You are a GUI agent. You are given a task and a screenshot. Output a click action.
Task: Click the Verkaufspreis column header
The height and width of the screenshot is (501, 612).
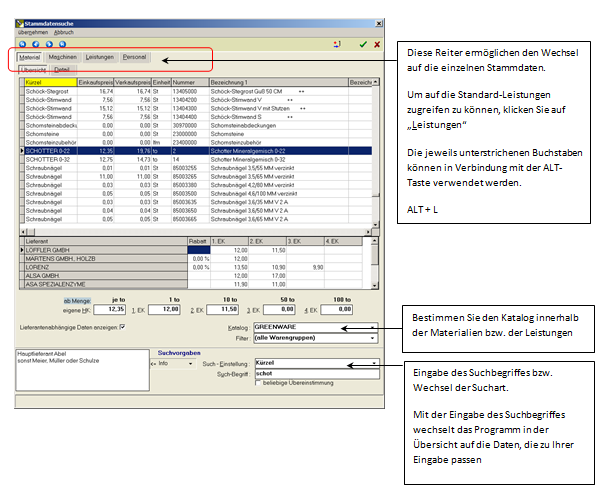pyautogui.click(x=133, y=82)
